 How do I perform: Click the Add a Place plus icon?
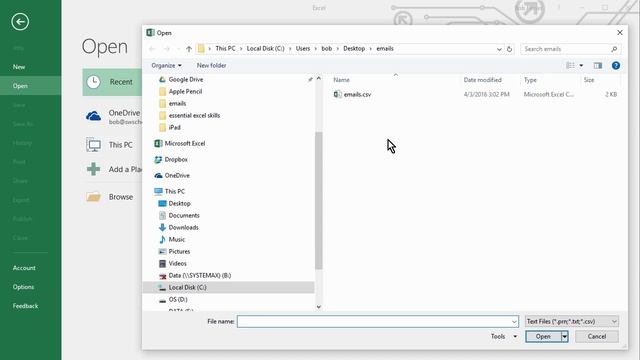click(x=93, y=169)
